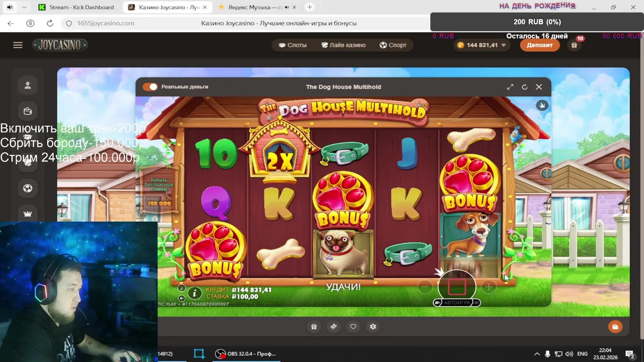Reload The Dog House Multihold game
644x362 pixels.
tap(524, 87)
